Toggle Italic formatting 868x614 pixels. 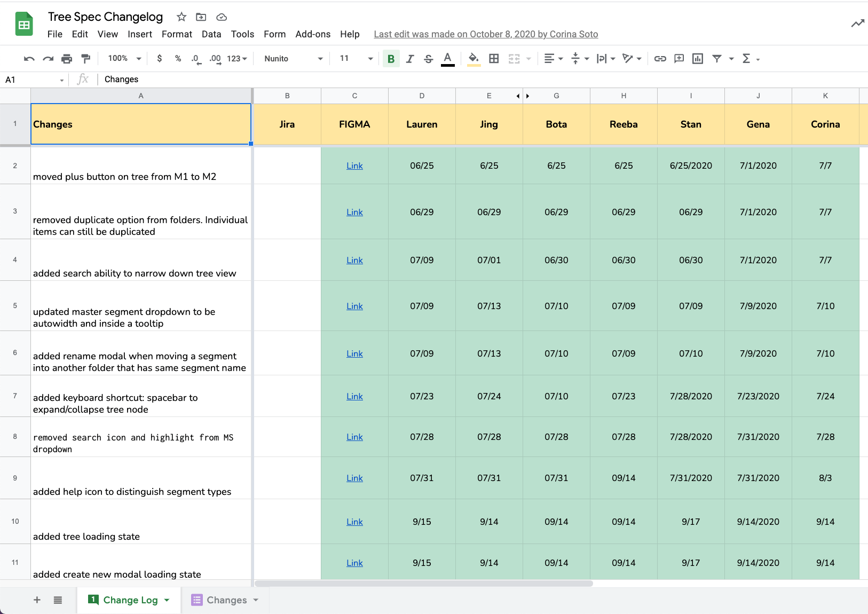[x=410, y=59]
